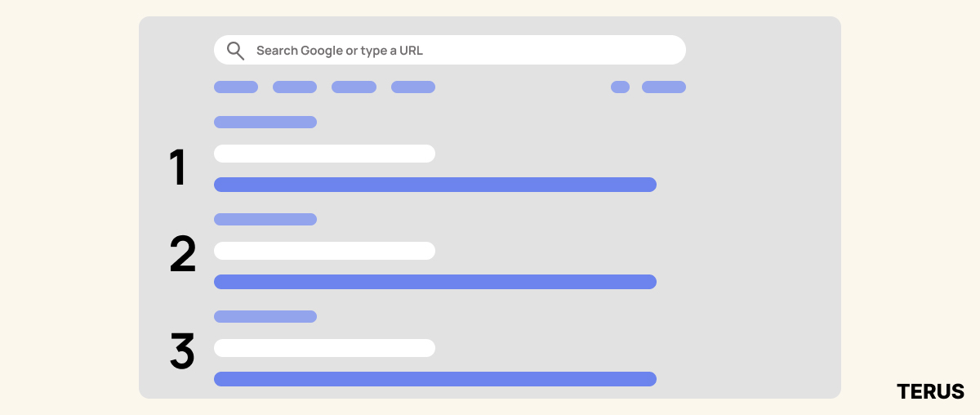Open result 1's white title bar

(324, 154)
